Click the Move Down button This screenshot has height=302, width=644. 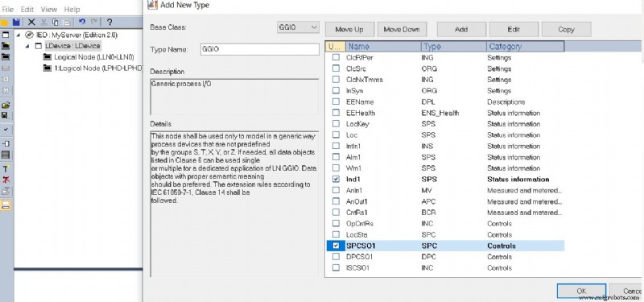[x=402, y=29]
